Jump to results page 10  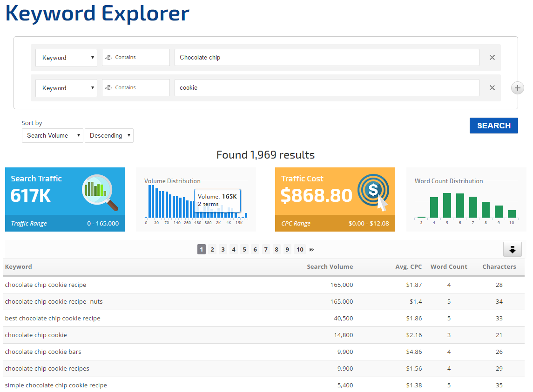(x=300, y=250)
